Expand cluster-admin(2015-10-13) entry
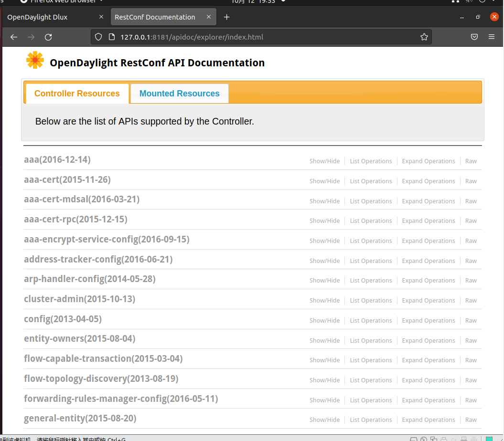This screenshot has height=441, width=504. point(80,299)
